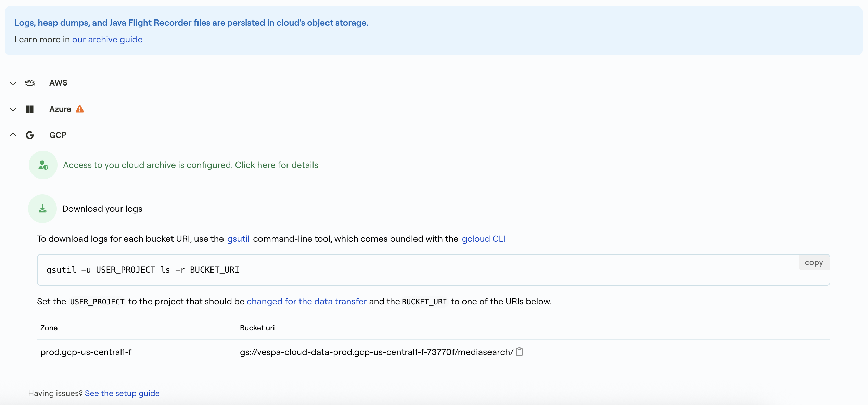Click the copy button on the gsutil command
The width and height of the screenshot is (868, 405).
click(814, 262)
